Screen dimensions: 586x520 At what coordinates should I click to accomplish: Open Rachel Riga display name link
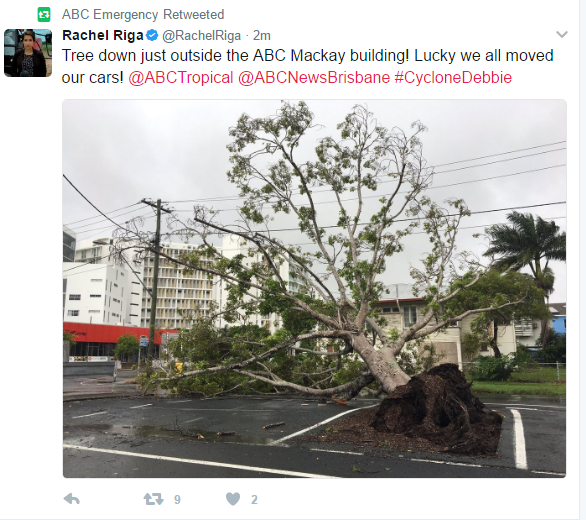[x=103, y=36]
